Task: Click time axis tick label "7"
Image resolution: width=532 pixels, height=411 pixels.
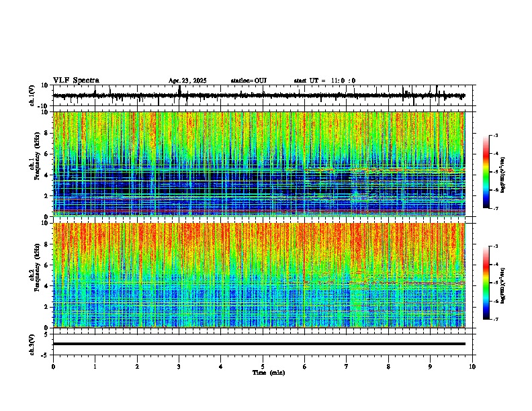Action: coord(347,367)
